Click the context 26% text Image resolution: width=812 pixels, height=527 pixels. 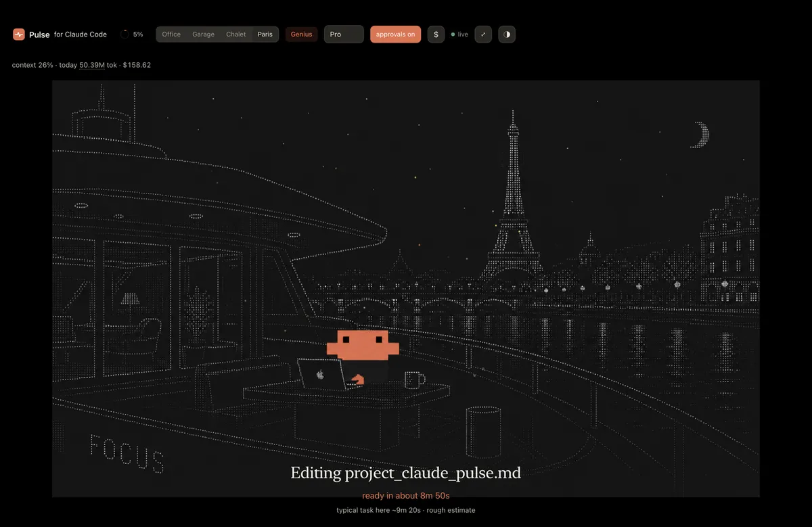coord(32,65)
